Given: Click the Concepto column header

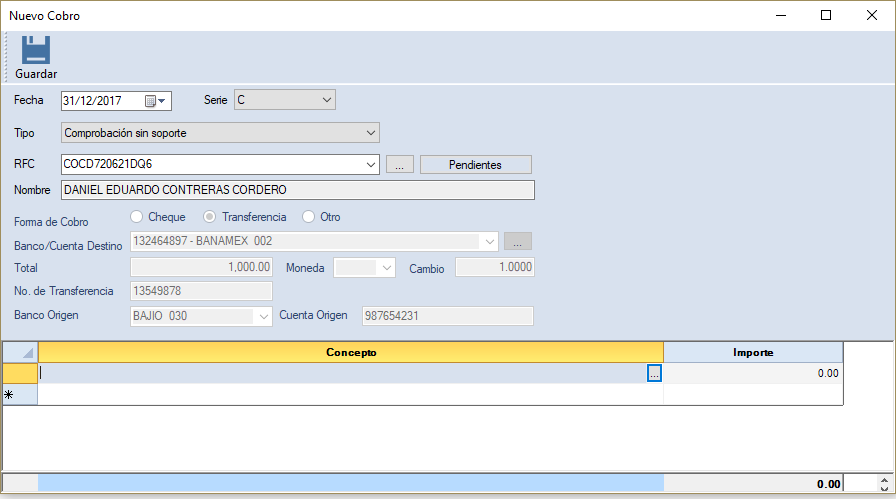Looking at the screenshot, I should (350, 352).
